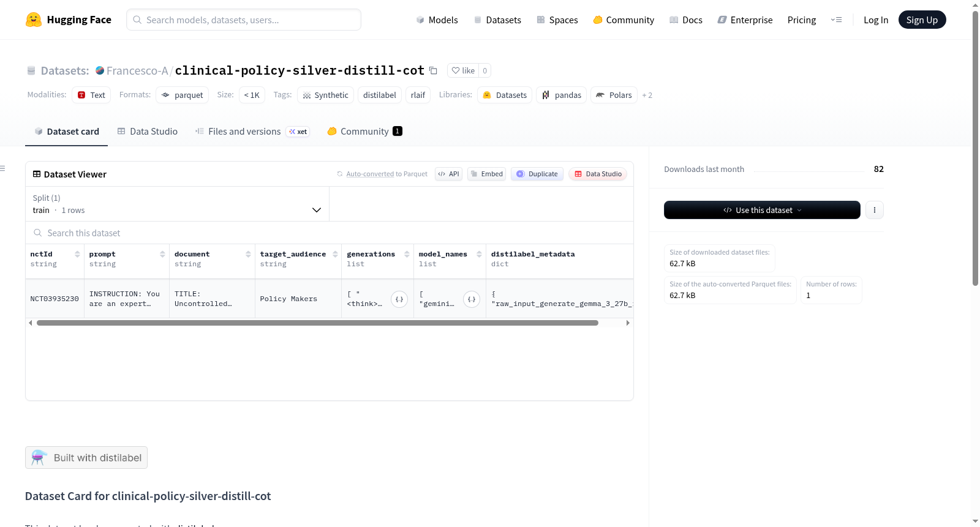Open the Use this dataset dropdown

coord(762,210)
